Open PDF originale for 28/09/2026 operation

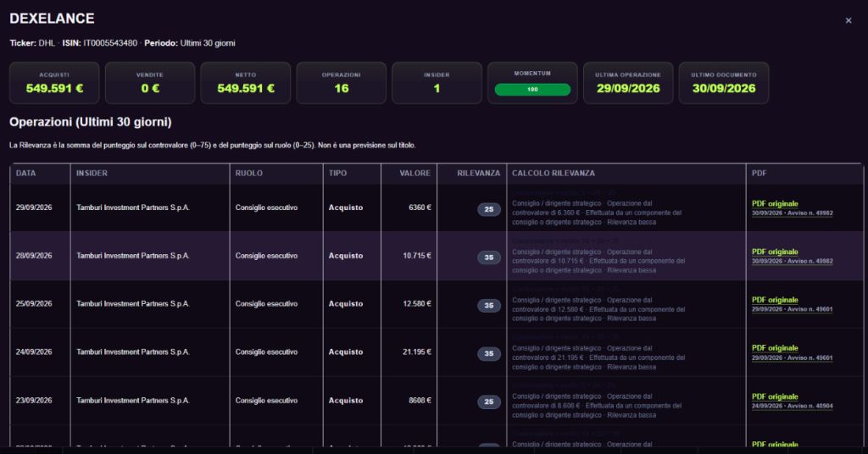tap(775, 252)
